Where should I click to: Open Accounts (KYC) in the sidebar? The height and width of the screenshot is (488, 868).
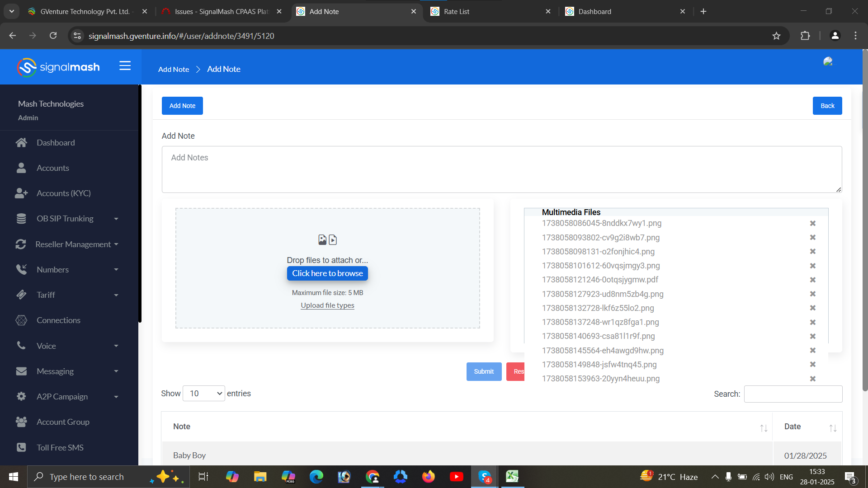point(64,193)
